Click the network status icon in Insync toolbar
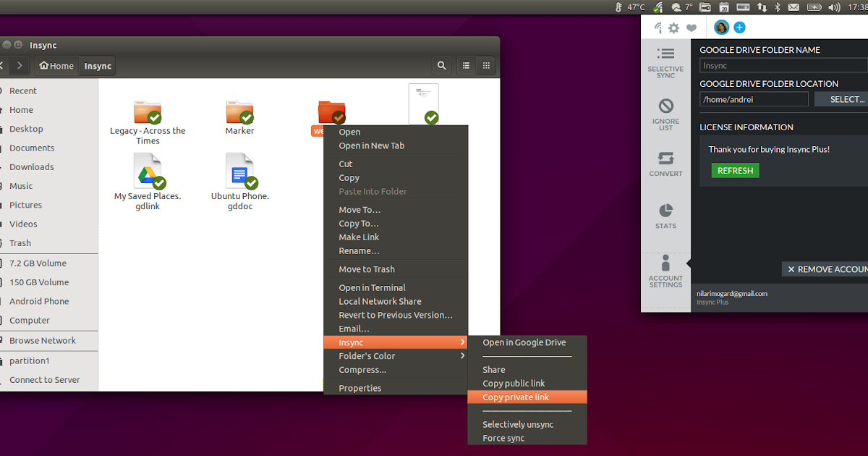Screen dimensions: 868x456 point(658,27)
